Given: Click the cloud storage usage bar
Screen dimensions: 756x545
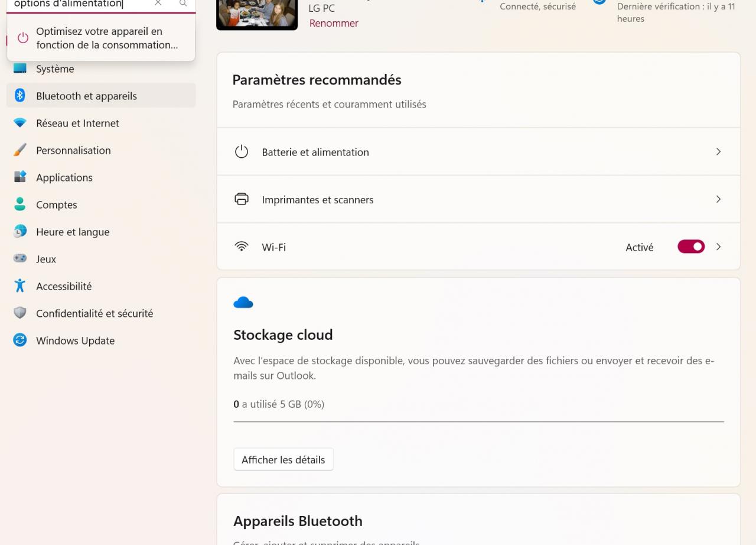Looking at the screenshot, I should point(478,421).
